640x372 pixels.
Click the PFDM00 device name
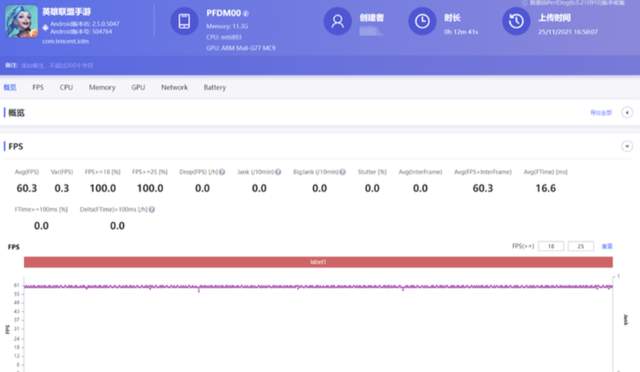click(x=224, y=13)
